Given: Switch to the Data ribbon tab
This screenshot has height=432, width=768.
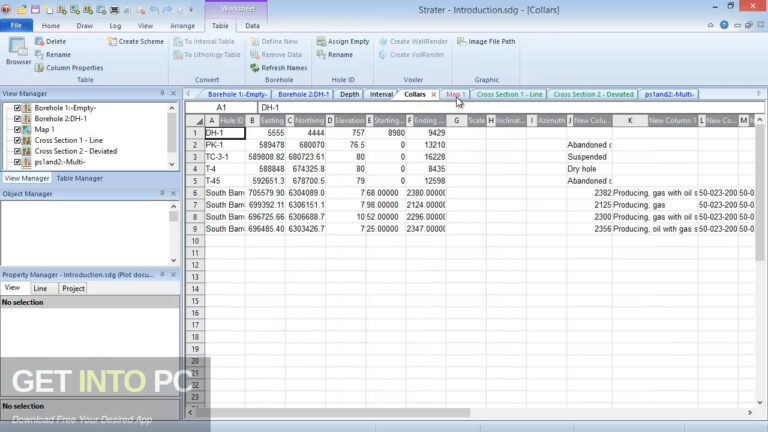Looking at the screenshot, I should click(252, 25).
